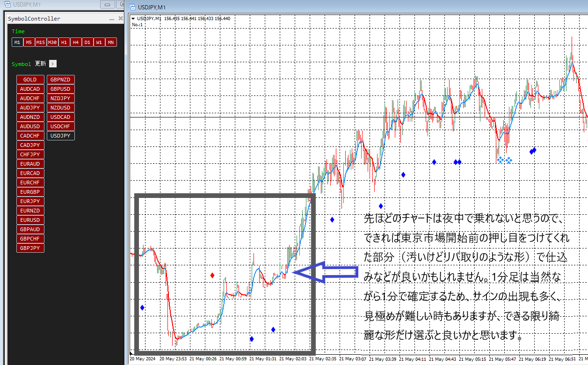588x365 pixels.
Task: Close the SymbolController panel with the X icon
Action: click(x=121, y=19)
